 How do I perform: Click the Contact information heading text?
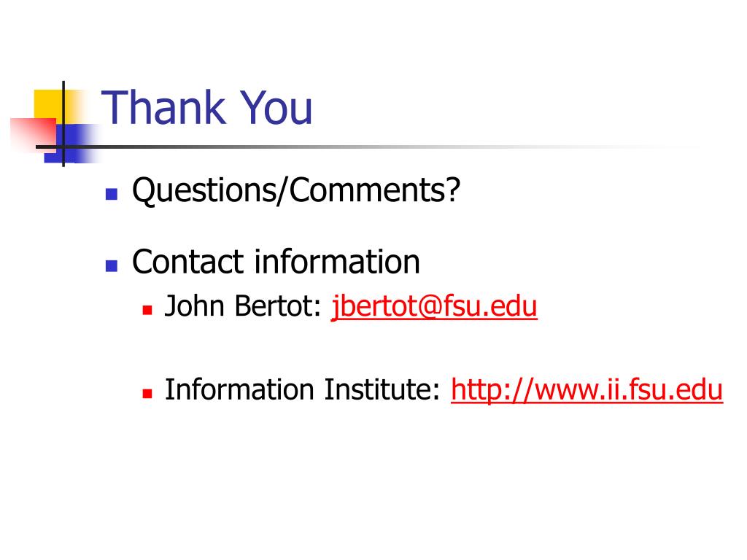tap(276, 262)
